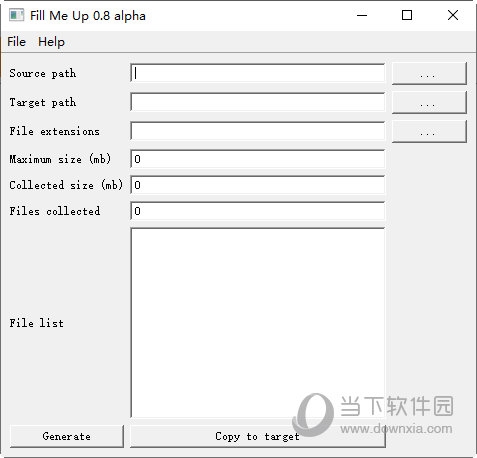Click into the File extensions field

258,131
